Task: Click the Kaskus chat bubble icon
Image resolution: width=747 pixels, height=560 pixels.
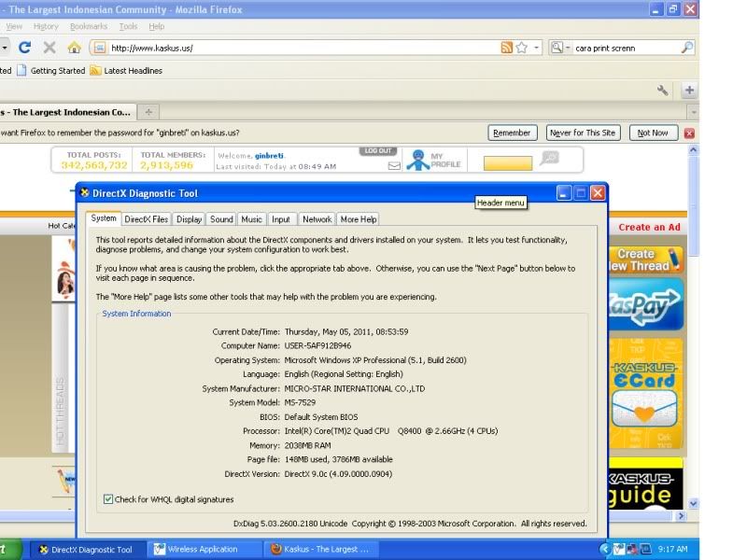Action: pos(549,158)
